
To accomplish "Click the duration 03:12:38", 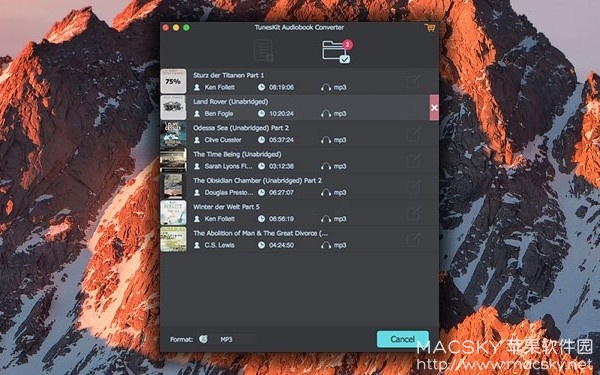I will click(x=281, y=166).
